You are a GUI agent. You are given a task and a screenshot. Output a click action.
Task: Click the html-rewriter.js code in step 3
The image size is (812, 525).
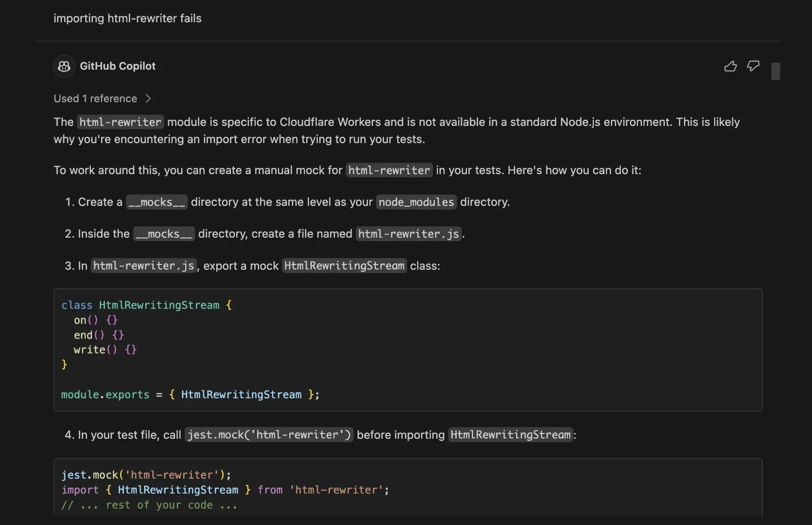pyautogui.click(x=144, y=266)
